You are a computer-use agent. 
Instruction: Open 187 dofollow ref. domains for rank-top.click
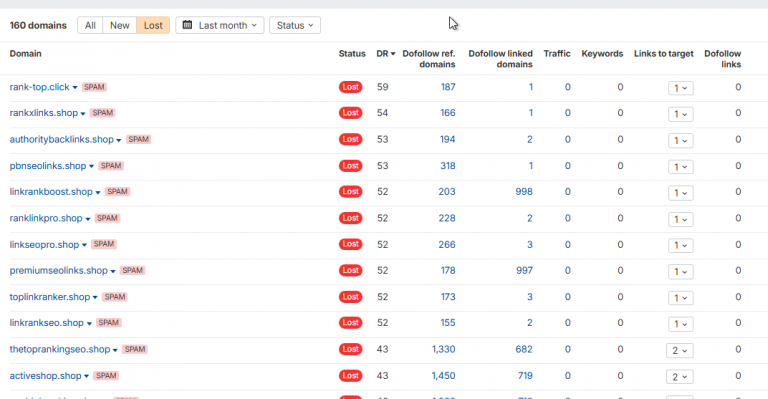pyautogui.click(x=448, y=87)
